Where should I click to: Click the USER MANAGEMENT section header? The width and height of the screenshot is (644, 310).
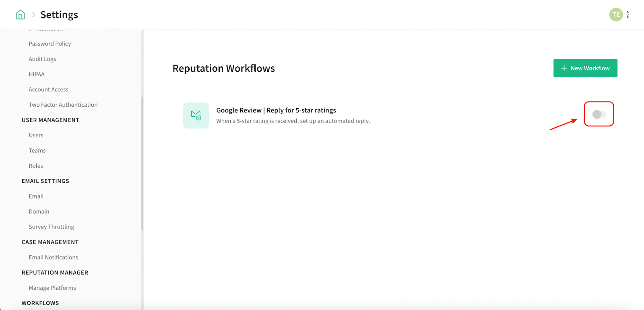pos(50,120)
